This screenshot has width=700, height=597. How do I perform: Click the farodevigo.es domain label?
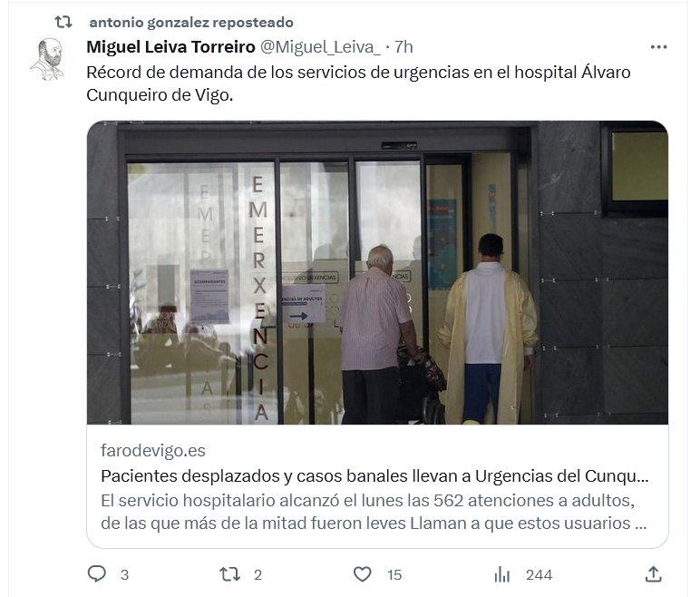point(153,450)
